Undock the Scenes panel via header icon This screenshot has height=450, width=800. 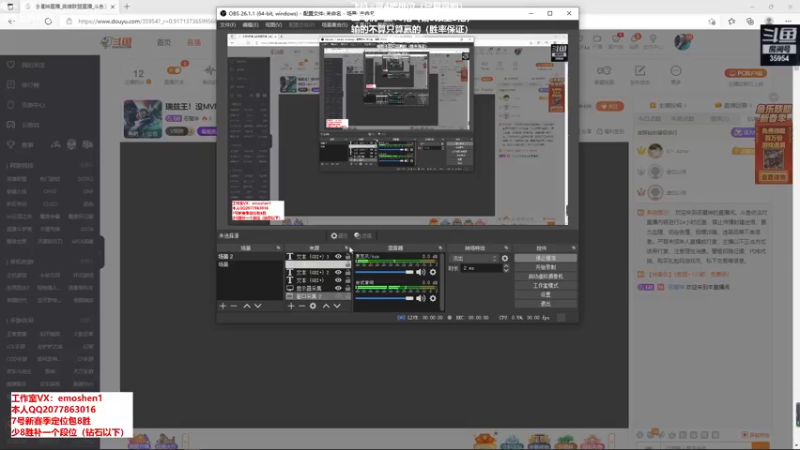click(x=278, y=248)
